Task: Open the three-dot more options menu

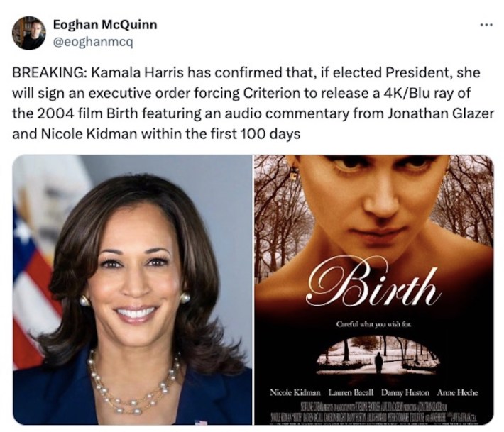Action: (x=486, y=25)
